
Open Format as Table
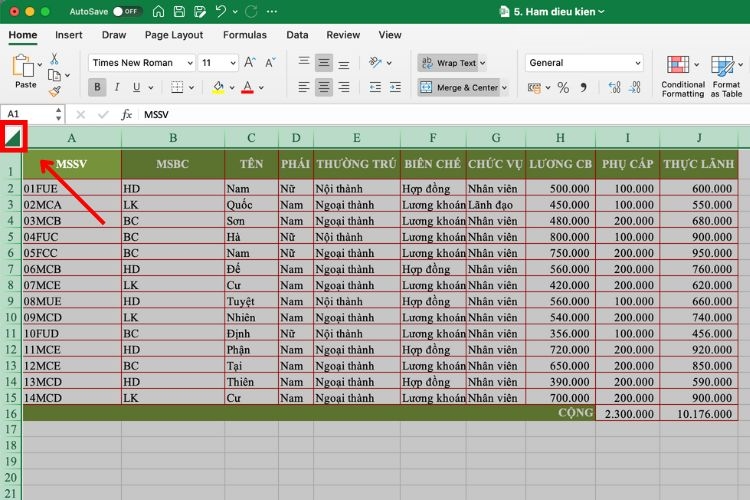tap(726, 77)
